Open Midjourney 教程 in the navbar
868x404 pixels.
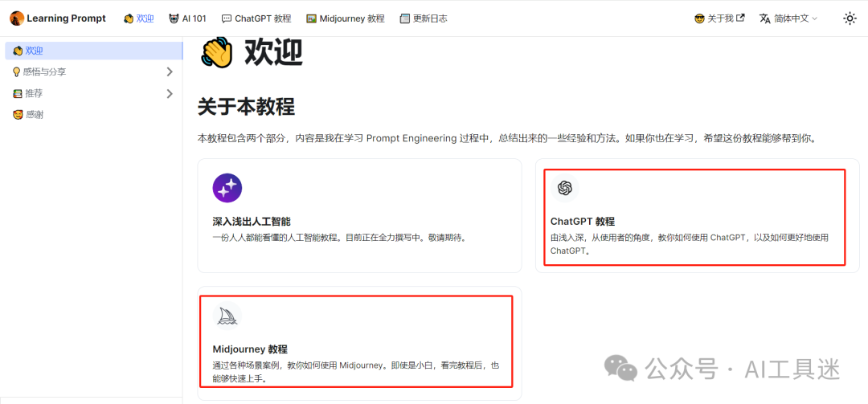345,18
